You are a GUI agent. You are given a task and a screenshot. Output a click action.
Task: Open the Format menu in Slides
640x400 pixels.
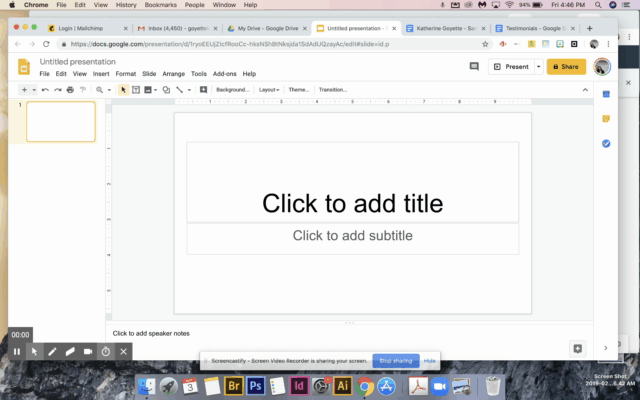(x=126, y=74)
